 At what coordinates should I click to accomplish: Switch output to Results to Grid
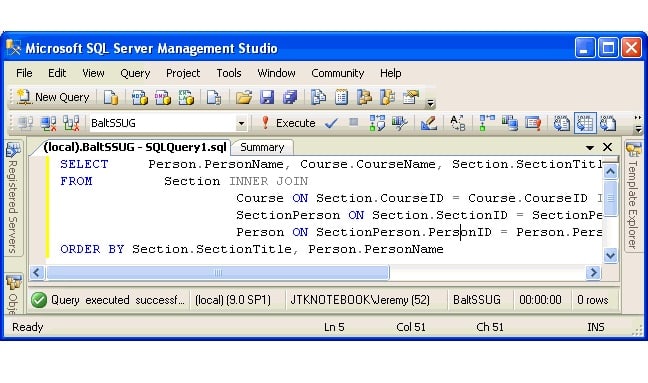tap(585, 123)
